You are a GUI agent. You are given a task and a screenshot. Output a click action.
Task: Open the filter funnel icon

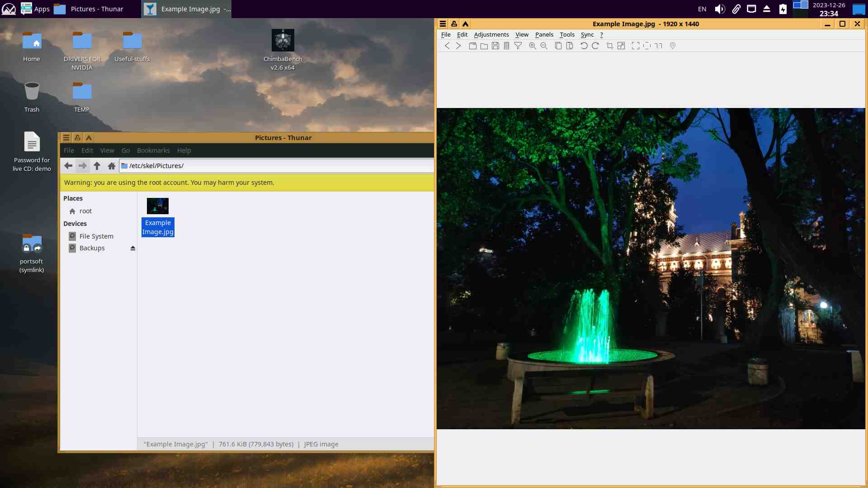[x=518, y=46]
